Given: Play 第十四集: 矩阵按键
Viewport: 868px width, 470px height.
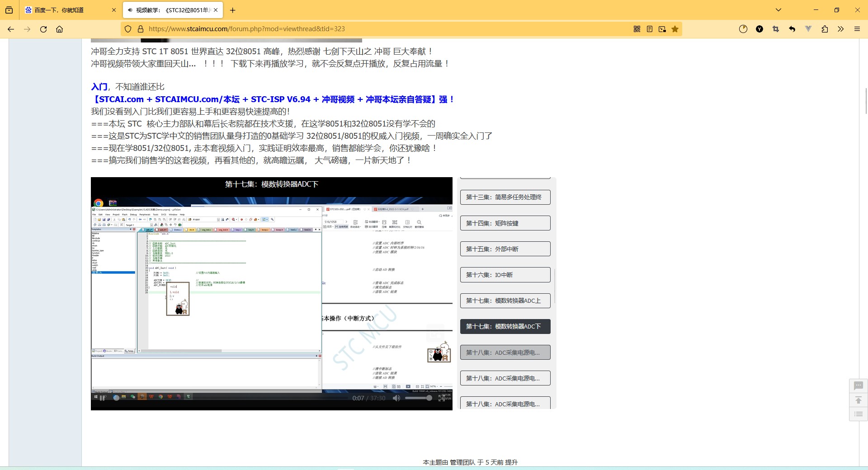Looking at the screenshot, I should point(505,223).
